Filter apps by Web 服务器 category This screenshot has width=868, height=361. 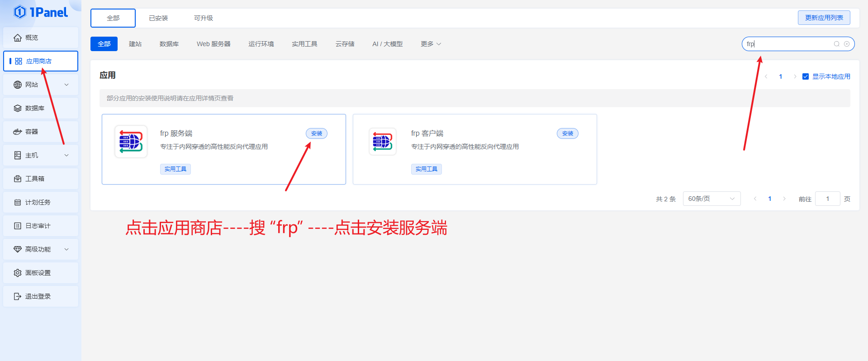pos(213,44)
